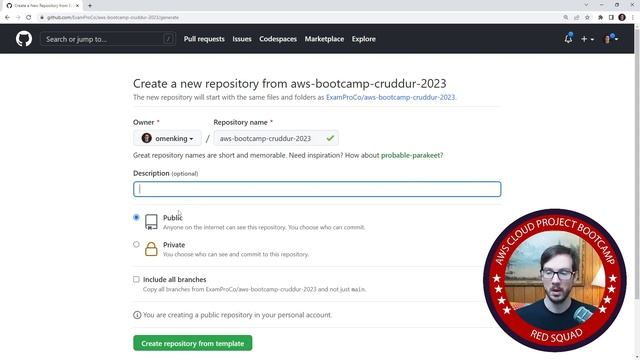Open the Chrome profile avatar
Screen dimensions: 640x360
click(622, 18)
